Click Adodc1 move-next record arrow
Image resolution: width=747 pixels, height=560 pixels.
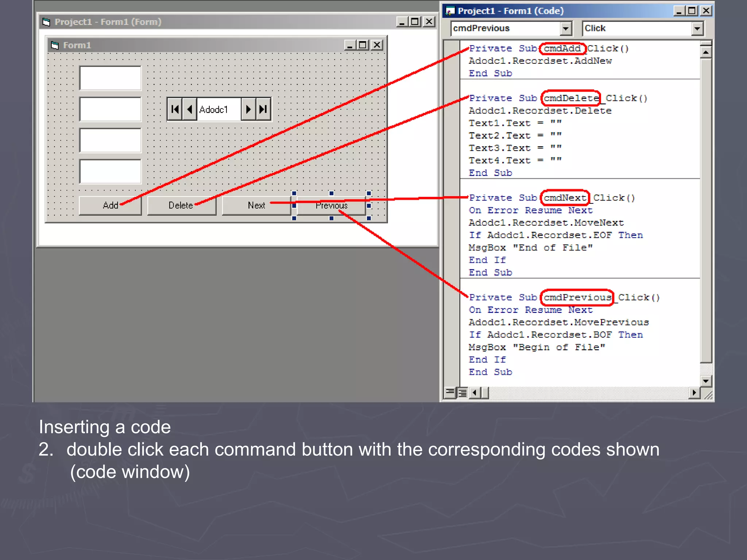248,109
